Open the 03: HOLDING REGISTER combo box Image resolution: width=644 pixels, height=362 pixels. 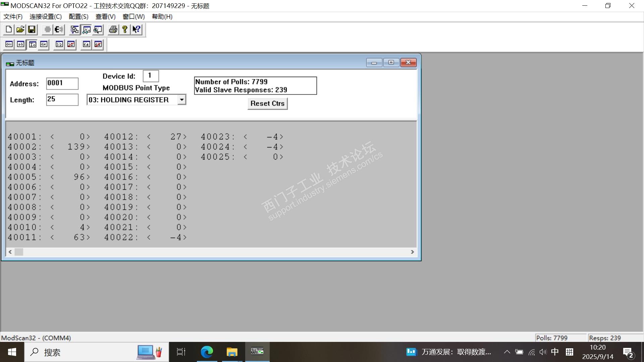coord(133,100)
